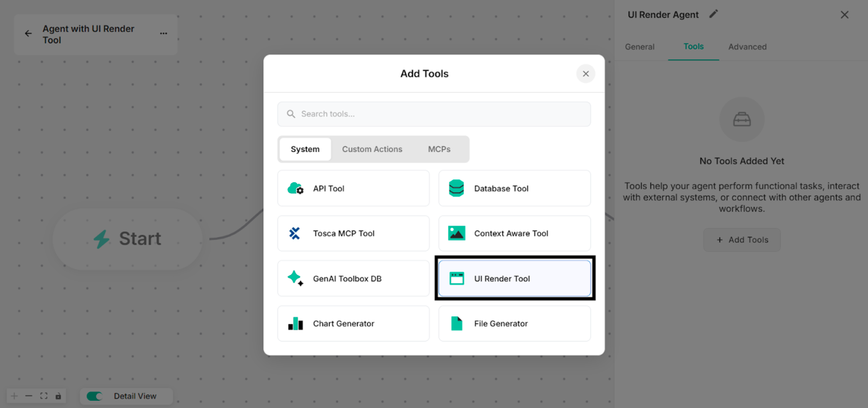The height and width of the screenshot is (408, 868).
Task: Click the Start node on canvas
Action: pos(128,239)
